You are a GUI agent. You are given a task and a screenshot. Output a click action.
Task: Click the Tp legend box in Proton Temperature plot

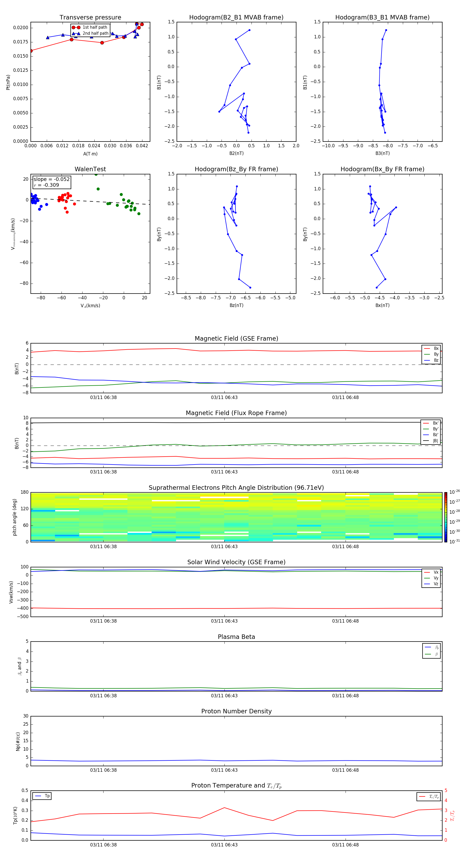pos(42,796)
